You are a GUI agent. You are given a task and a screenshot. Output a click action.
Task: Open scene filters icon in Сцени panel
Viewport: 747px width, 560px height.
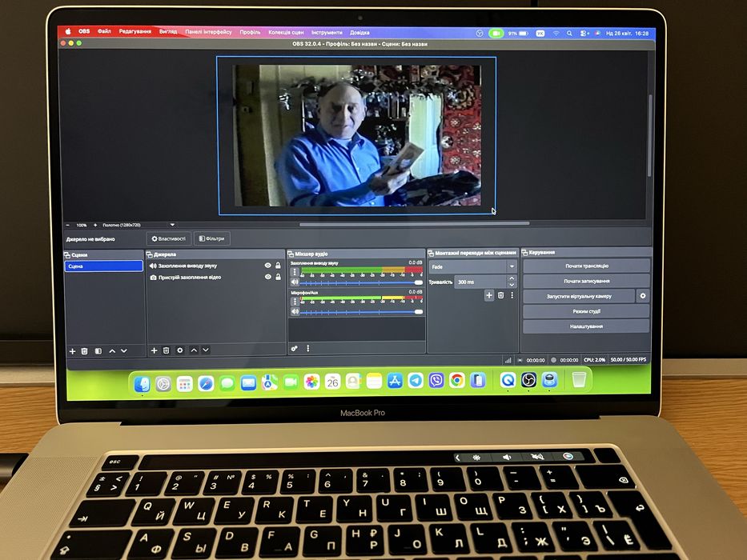tap(98, 351)
